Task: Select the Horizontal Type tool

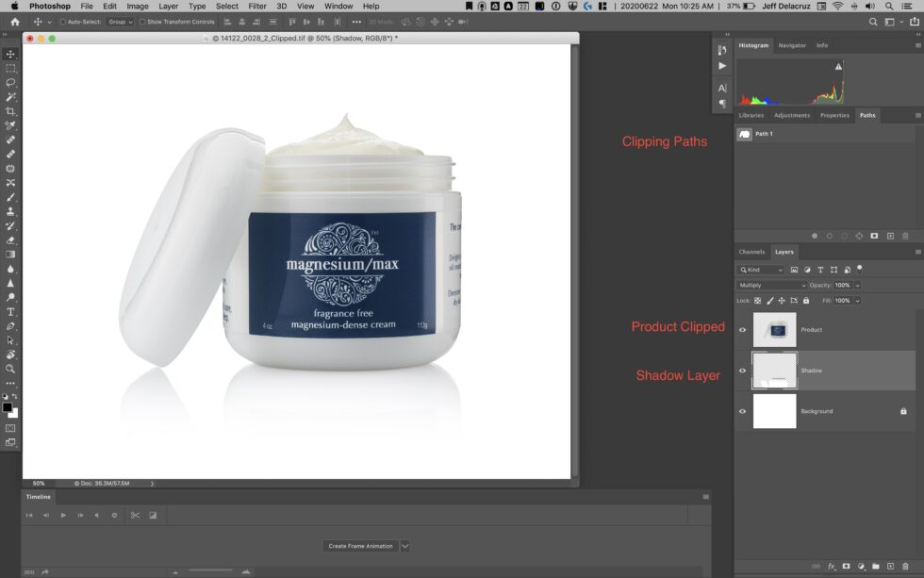Action: click(10, 312)
